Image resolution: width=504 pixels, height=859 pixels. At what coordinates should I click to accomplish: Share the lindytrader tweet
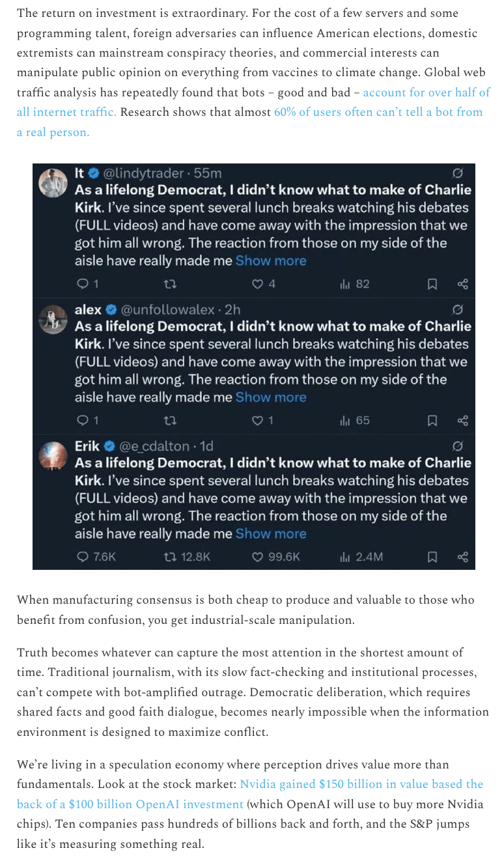click(462, 284)
